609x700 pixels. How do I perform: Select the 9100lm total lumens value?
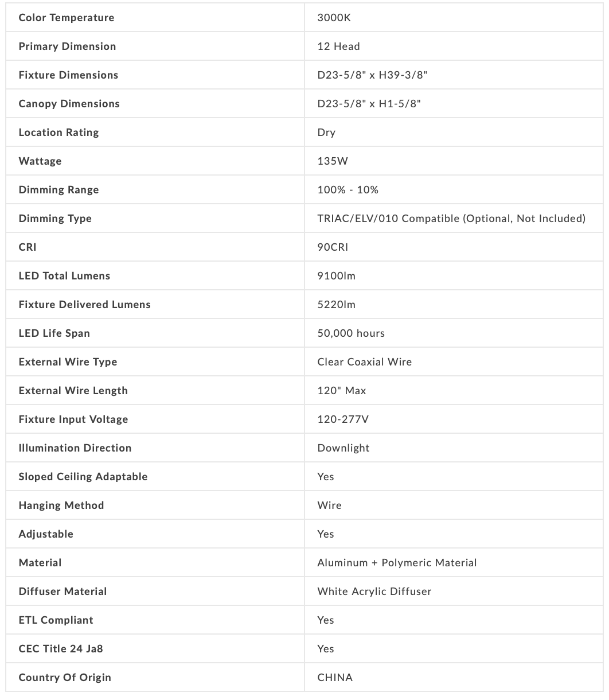[x=336, y=276]
